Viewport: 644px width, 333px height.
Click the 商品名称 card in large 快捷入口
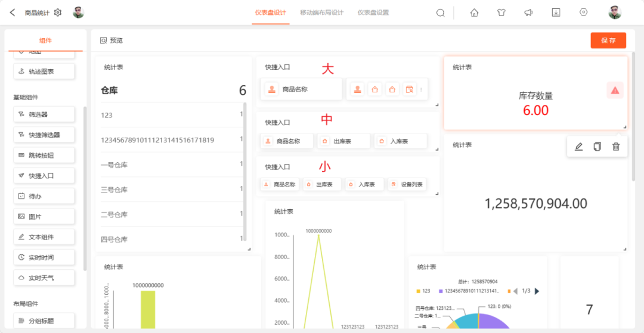[302, 89]
